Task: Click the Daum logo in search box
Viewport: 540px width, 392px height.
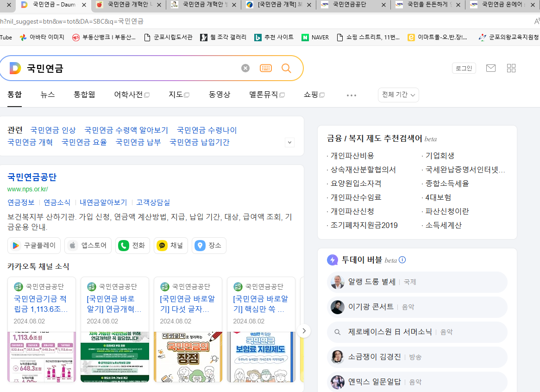Action: [15, 68]
